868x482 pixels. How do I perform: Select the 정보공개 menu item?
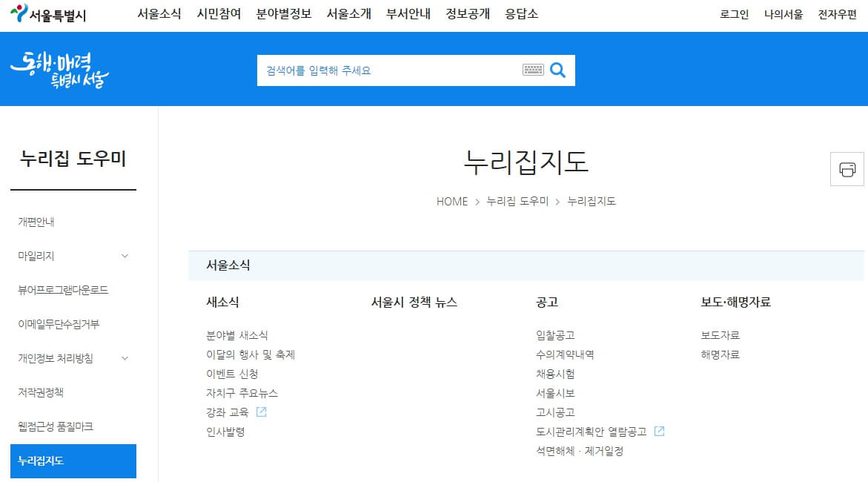[x=467, y=13]
